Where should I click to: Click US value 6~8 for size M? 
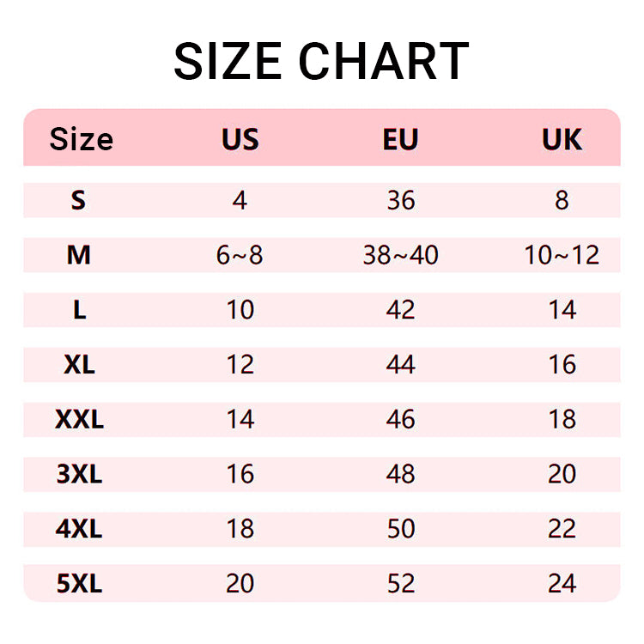[x=240, y=256]
